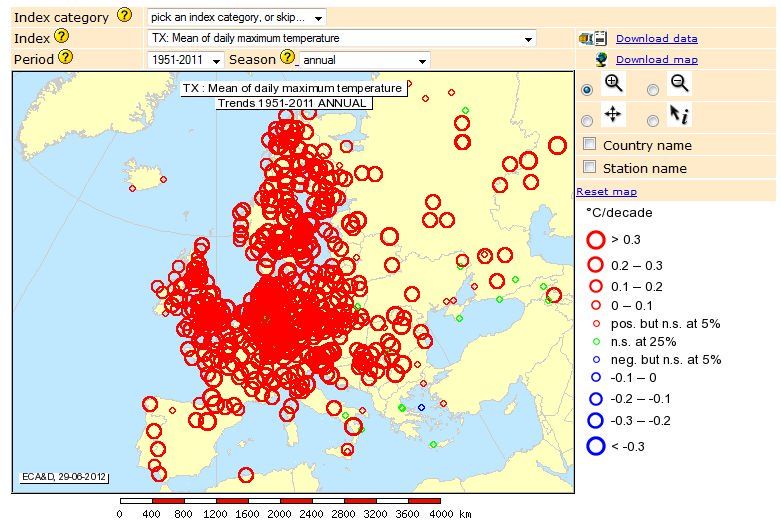The height and width of the screenshot is (525, 781).
Task: Click the 'n.s. at 25%' legend entry
Action: [x=635, y=342]
